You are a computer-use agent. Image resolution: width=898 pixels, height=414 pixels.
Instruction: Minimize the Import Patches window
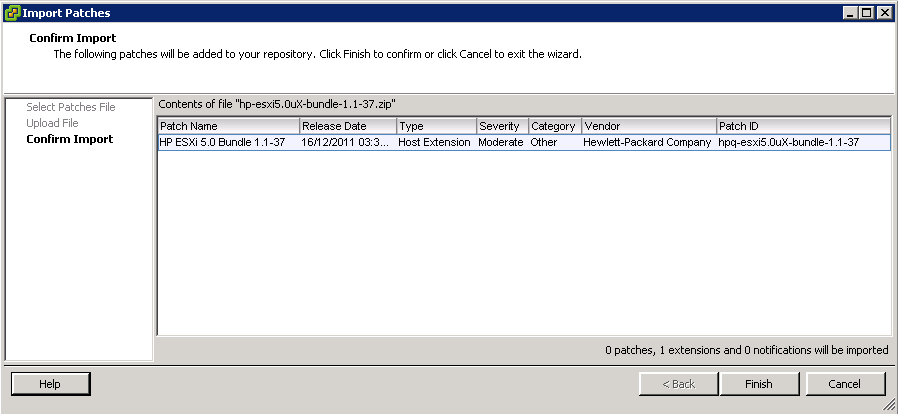click(852, 13)
